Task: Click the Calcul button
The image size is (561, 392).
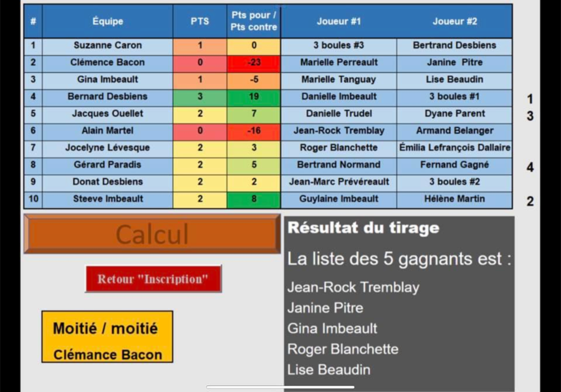Action: point(152,234)
